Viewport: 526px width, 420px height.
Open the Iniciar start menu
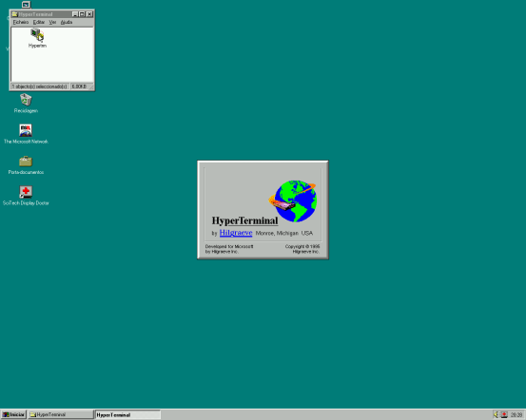pos(13,414)
